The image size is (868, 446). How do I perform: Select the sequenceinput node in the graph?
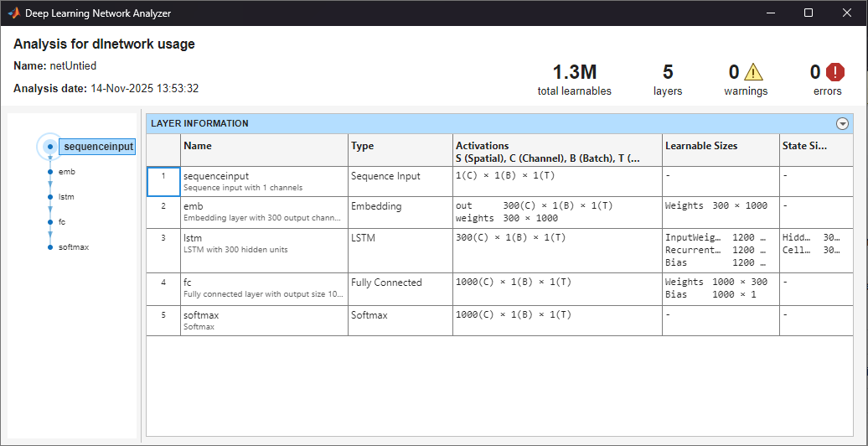tap(97, 147)
